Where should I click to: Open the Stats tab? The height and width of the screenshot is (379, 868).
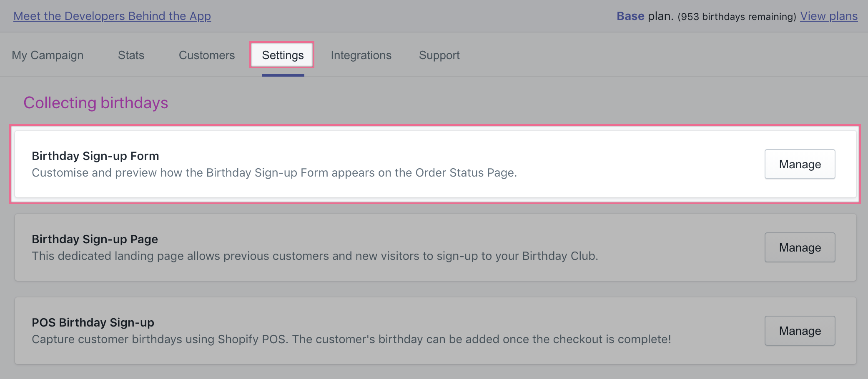[131, 55]
